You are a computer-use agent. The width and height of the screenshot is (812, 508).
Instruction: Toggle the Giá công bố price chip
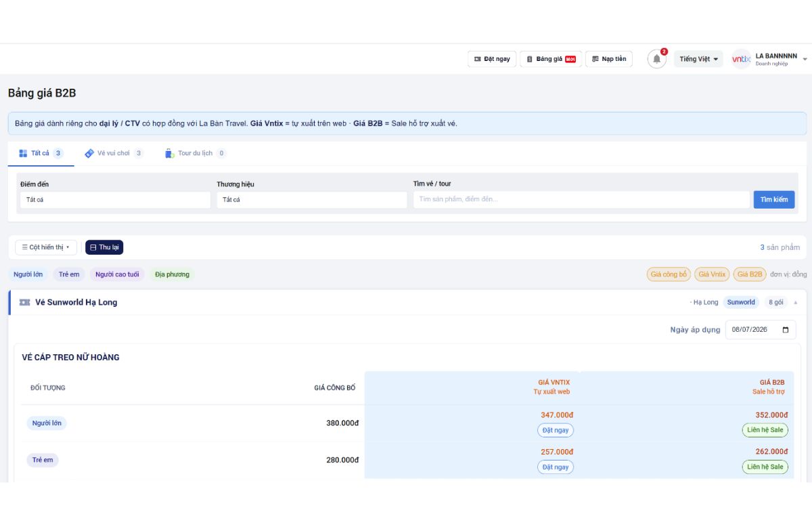click(x=669, y=274)
